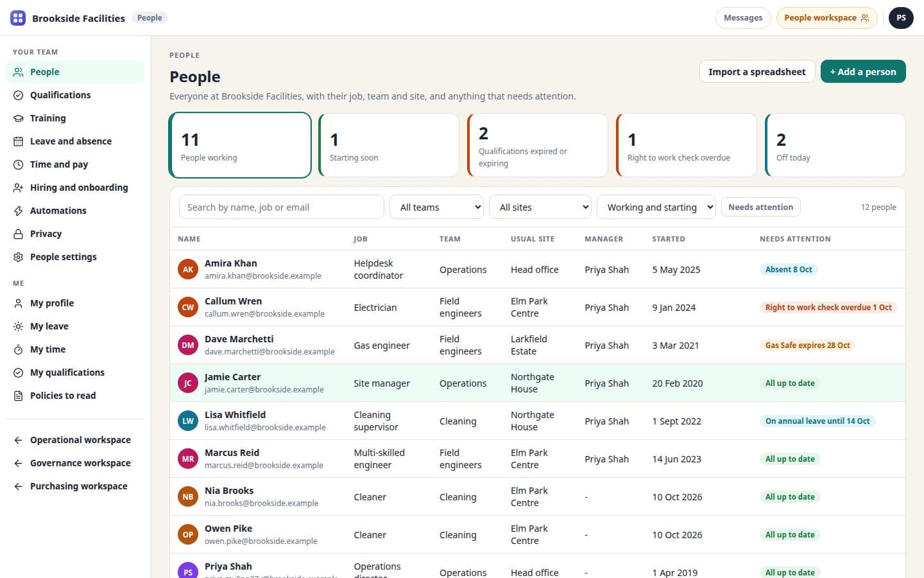The width and height of the screenshot is (924, 578).
Task: Click the Privacy padlock icon
Action: click(19, 234)
